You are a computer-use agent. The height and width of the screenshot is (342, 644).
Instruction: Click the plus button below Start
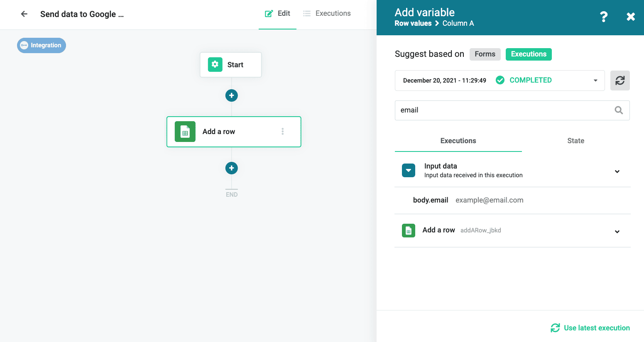231,95
